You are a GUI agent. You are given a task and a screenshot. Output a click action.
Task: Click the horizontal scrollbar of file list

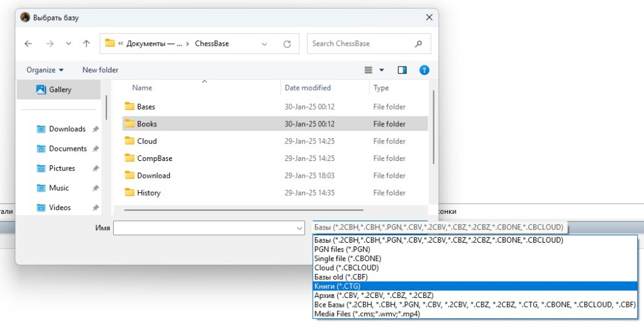click(x=243, y=210)
